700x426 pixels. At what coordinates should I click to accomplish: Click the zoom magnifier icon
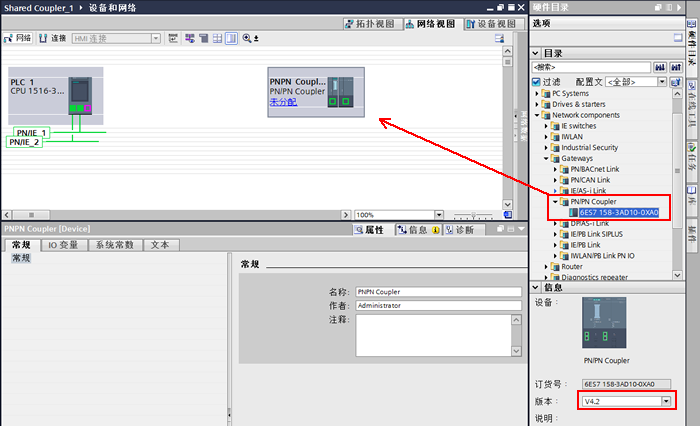pyautogui.click(x=247, y=38)
